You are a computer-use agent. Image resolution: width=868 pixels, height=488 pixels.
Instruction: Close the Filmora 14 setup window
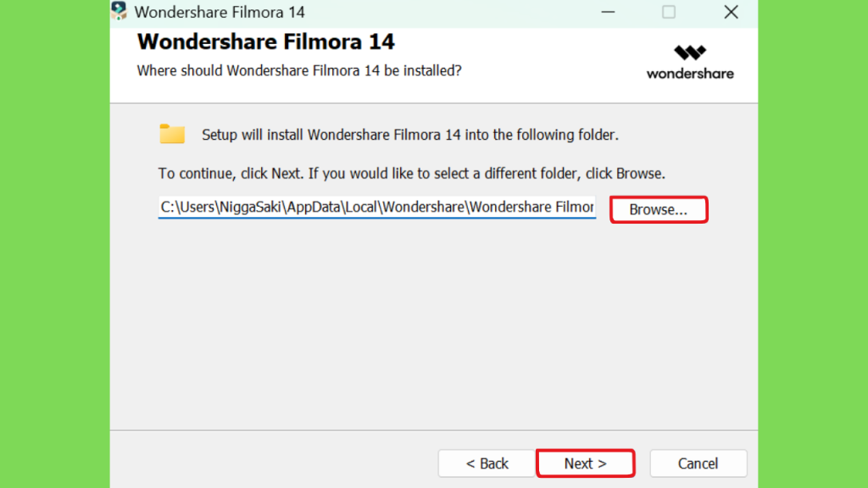pyautogui.click(x=731, y=12)
